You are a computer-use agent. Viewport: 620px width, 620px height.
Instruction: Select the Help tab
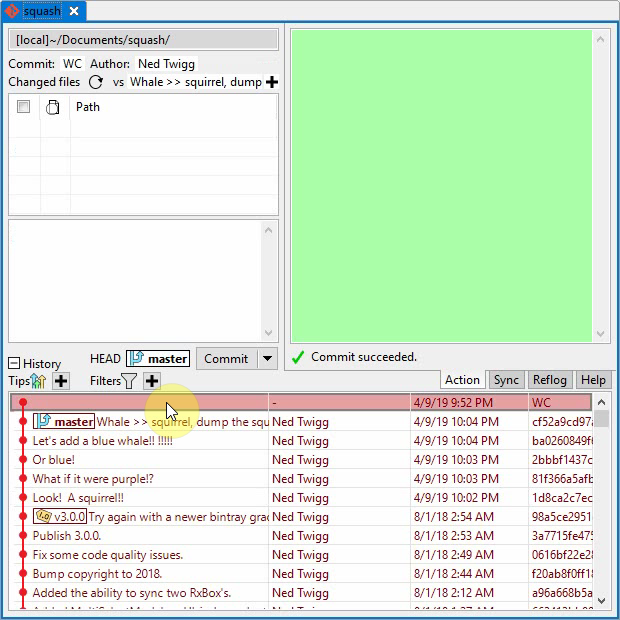point(593,380)
